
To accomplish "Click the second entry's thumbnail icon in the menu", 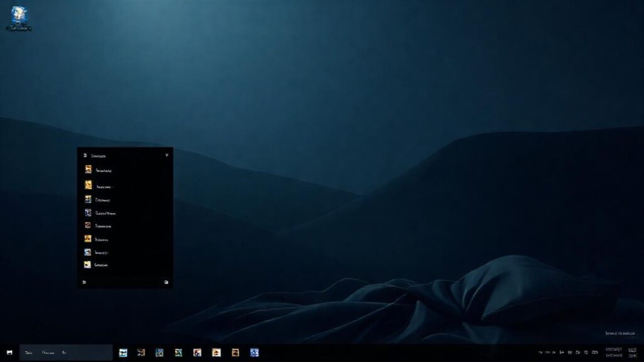I will (87, 184).
